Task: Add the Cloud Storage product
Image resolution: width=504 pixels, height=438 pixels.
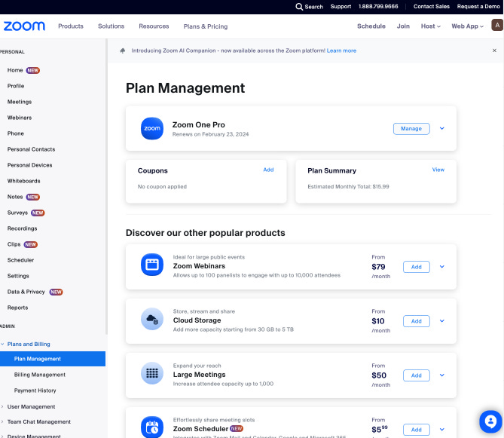Action: 417,321
